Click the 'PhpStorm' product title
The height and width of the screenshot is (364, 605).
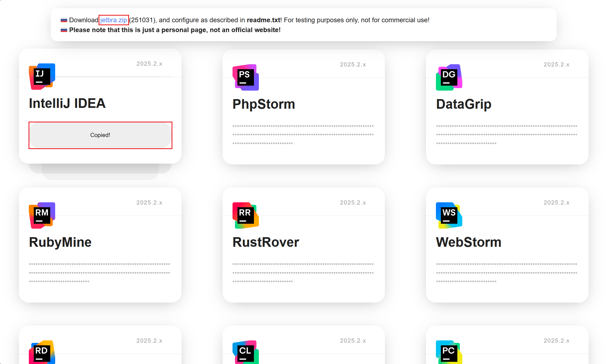pos(264,104)
